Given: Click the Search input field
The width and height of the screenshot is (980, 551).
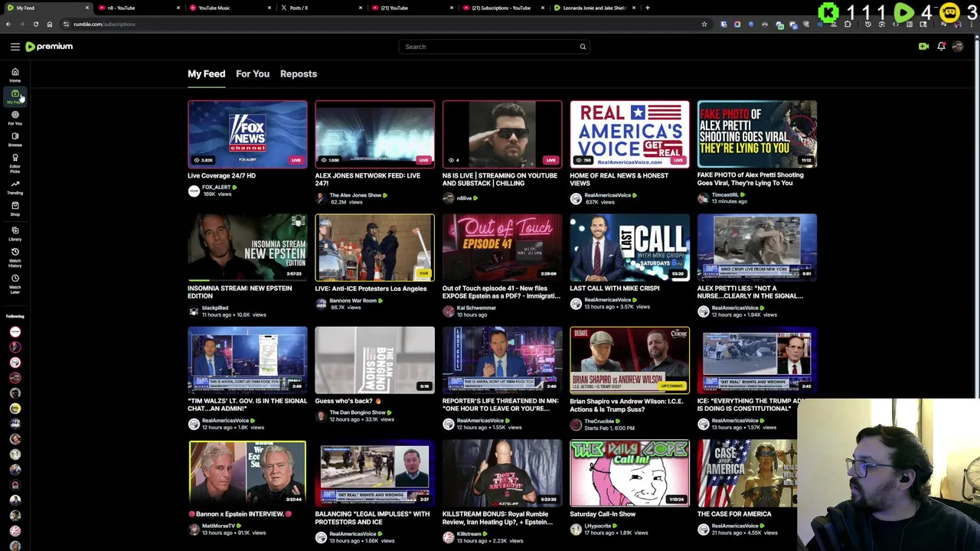Looking at the screenshot, I should (488, 47).
